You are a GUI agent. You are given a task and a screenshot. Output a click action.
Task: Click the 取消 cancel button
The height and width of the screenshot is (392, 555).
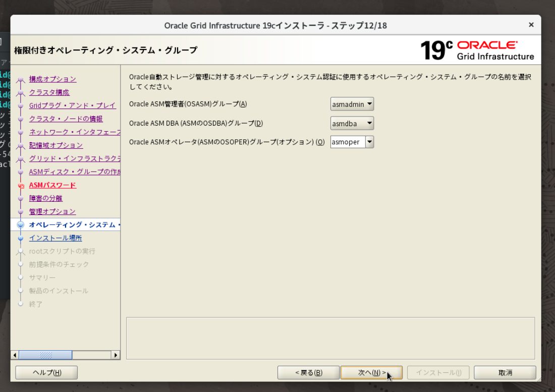[x=505, y=372]
